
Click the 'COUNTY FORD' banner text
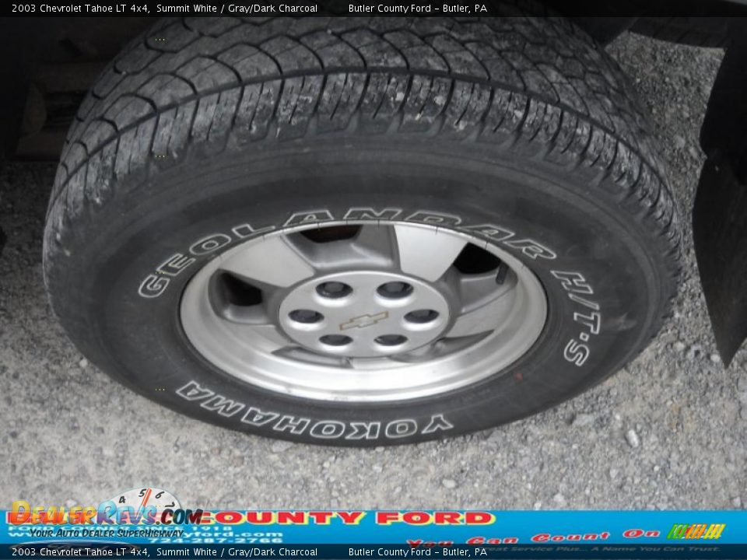pyautogui.click(x=348, y=518)
